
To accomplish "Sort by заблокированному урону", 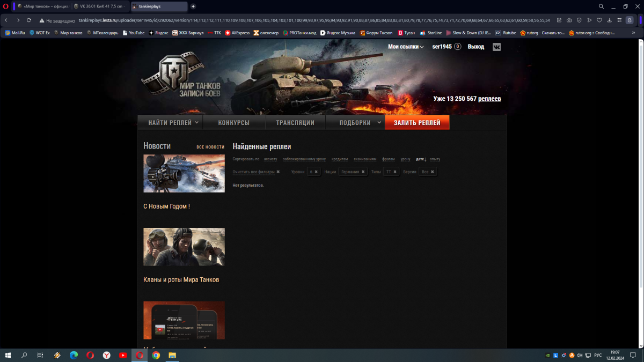I will [304, 159].
